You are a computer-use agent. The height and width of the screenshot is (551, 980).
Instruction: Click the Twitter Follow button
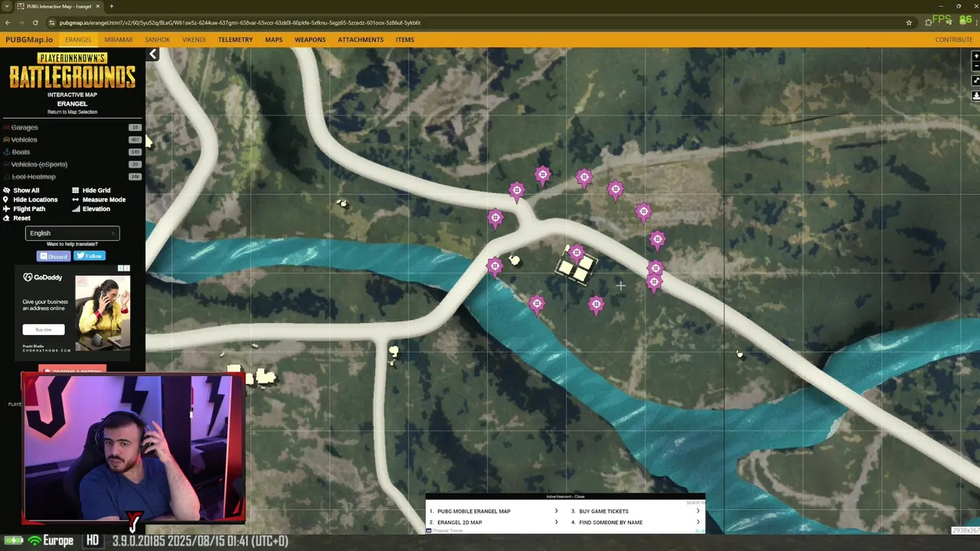90,256
